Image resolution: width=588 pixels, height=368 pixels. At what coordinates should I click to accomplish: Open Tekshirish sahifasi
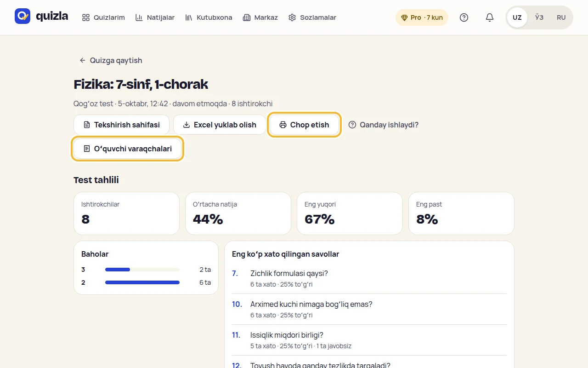[x=121, y=125]
